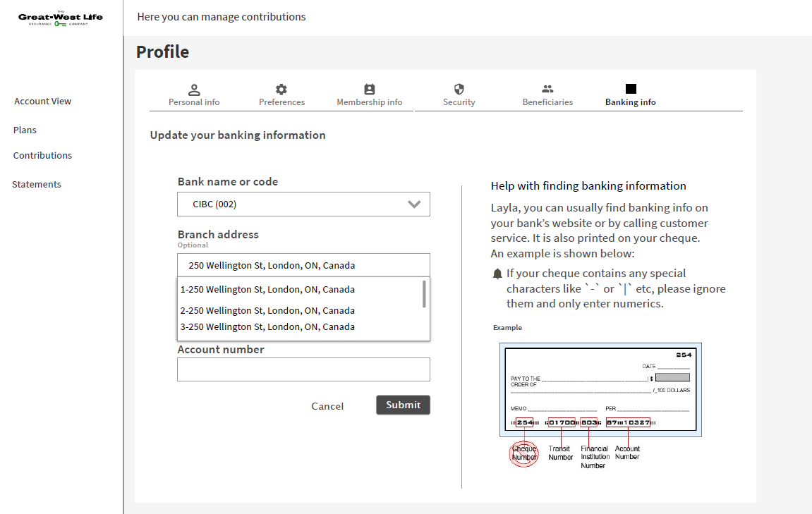812x514 pixels.
Task: Click the Preferences gear icon
Action: (x=281, y=90)
